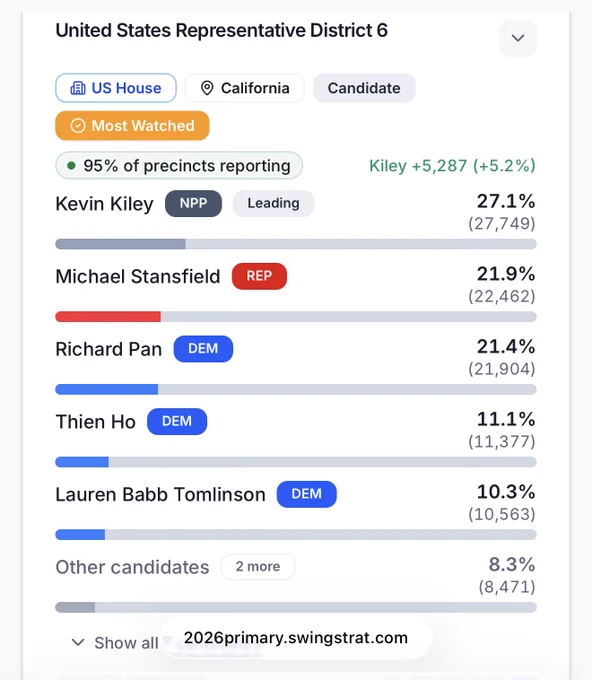Click the Kiley +5,287 margin text
The width and height of the screenshot is (592, 680).
pyautogui.click(x=452, y=166)
